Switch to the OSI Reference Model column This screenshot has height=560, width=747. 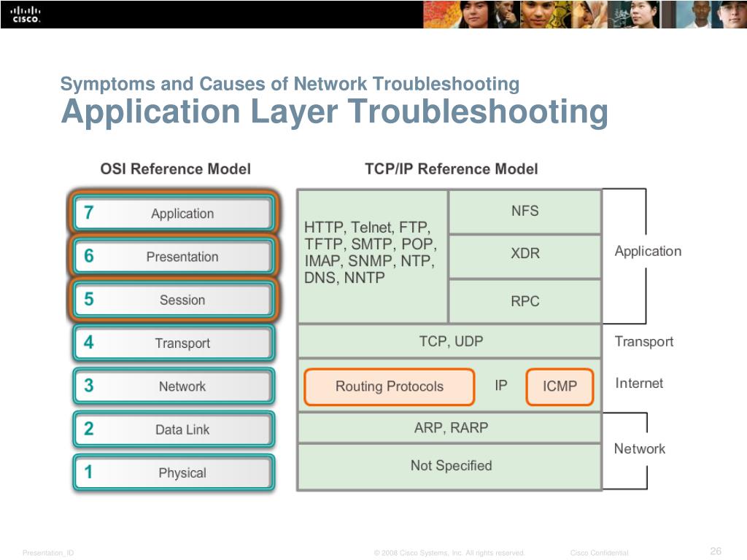(175, 169)
